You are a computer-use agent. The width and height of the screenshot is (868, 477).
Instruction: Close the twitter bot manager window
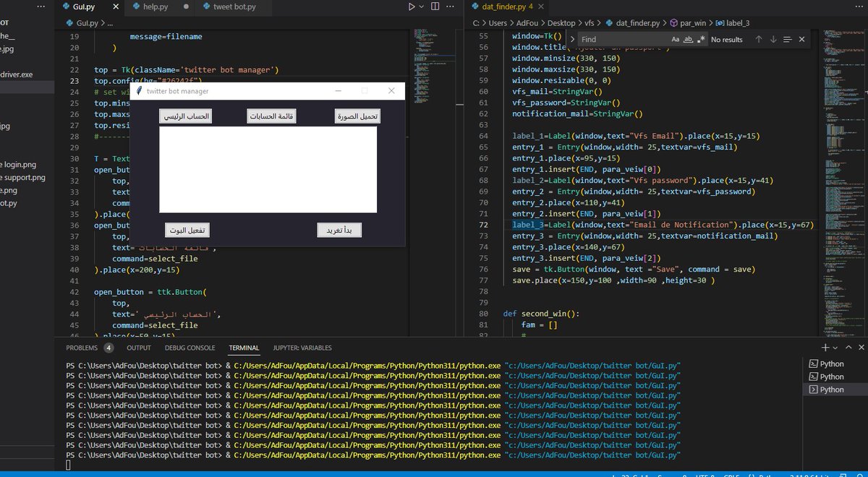coord(391,91)
